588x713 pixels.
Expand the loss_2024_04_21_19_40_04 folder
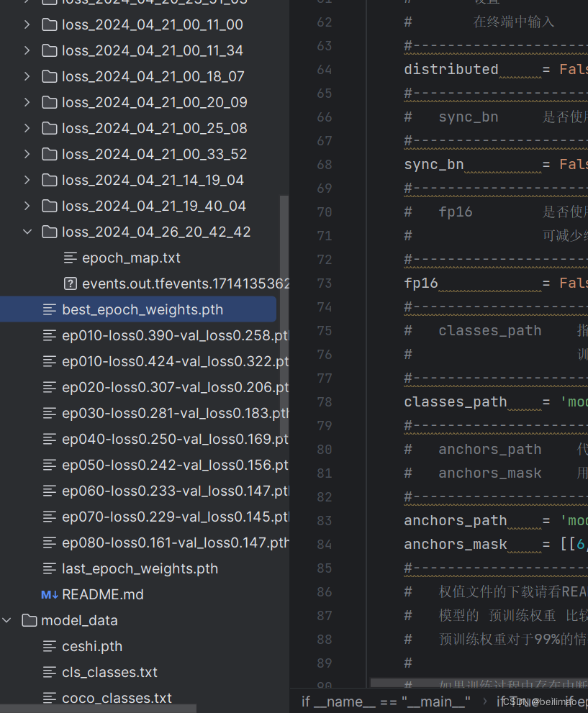tap(27, 206)
